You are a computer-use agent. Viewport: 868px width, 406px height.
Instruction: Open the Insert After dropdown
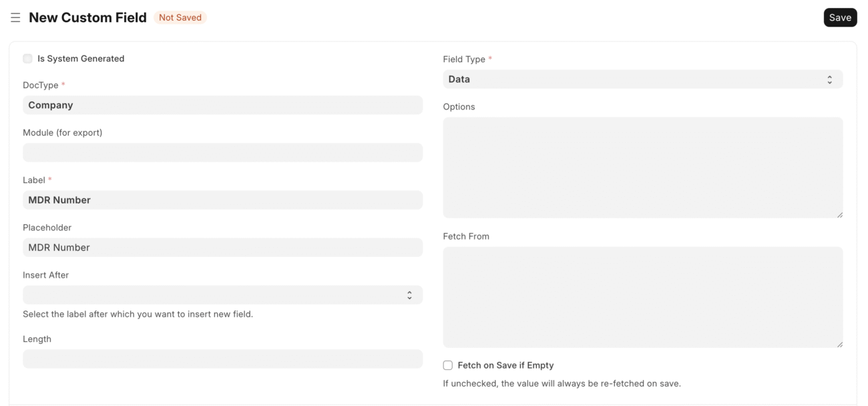click(x=222, y=295)
